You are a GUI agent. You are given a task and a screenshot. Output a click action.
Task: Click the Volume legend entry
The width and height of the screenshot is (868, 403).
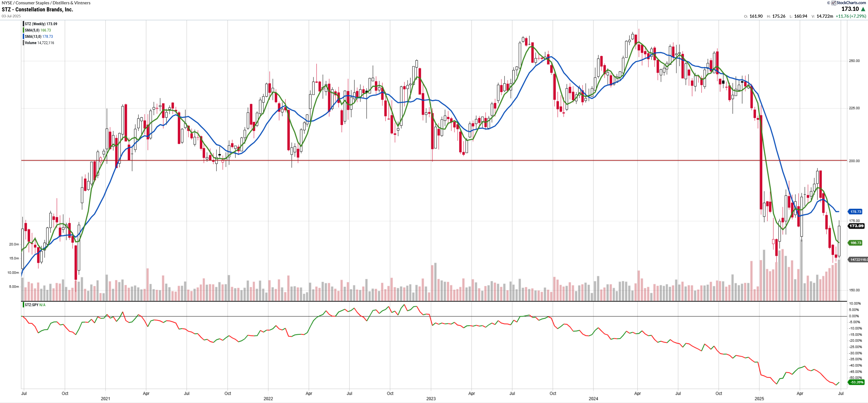39,43
